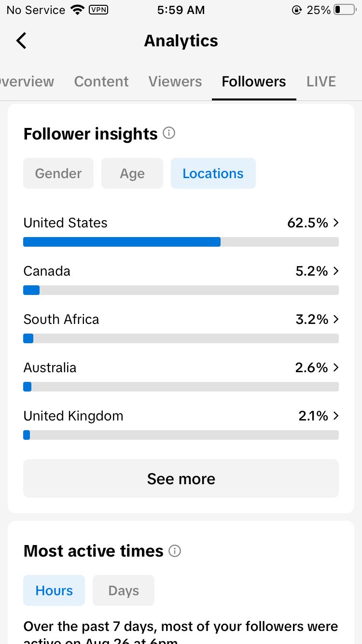Tap the back arrow icon

(x=21, y=41)
